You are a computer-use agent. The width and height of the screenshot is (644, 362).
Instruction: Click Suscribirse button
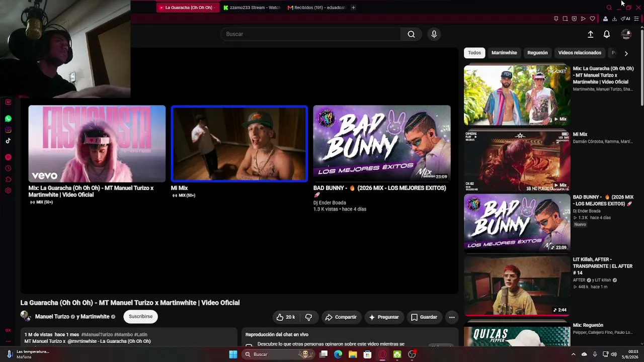coord(140,317)
